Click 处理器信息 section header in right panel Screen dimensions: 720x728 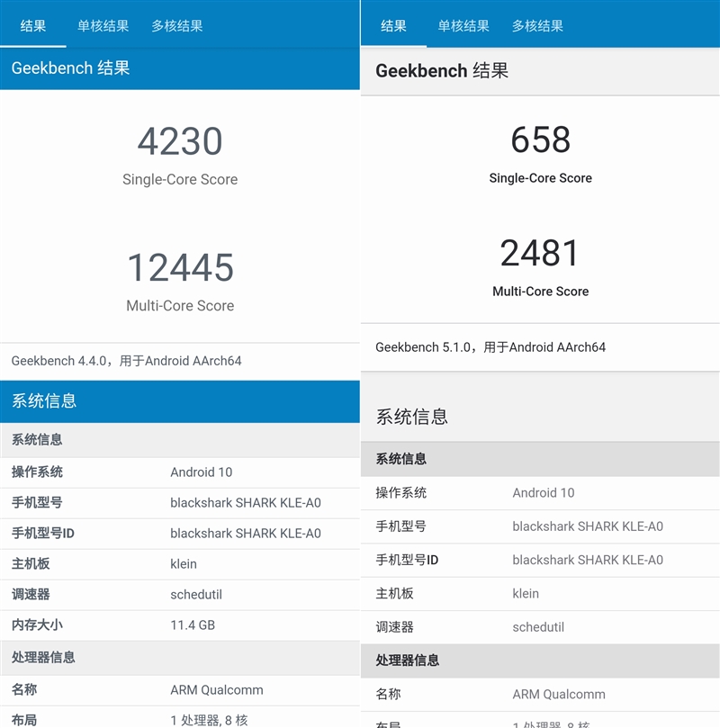[x=540, y=661]
